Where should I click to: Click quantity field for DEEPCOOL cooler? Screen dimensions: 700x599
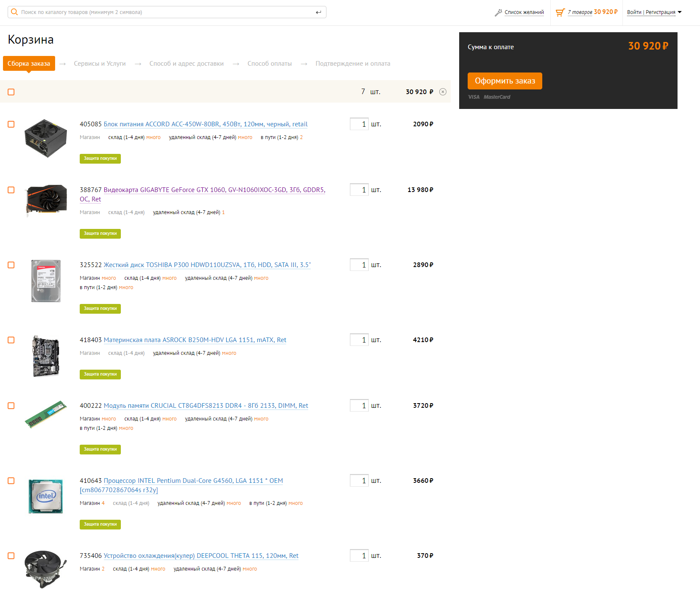pos(359,556)
